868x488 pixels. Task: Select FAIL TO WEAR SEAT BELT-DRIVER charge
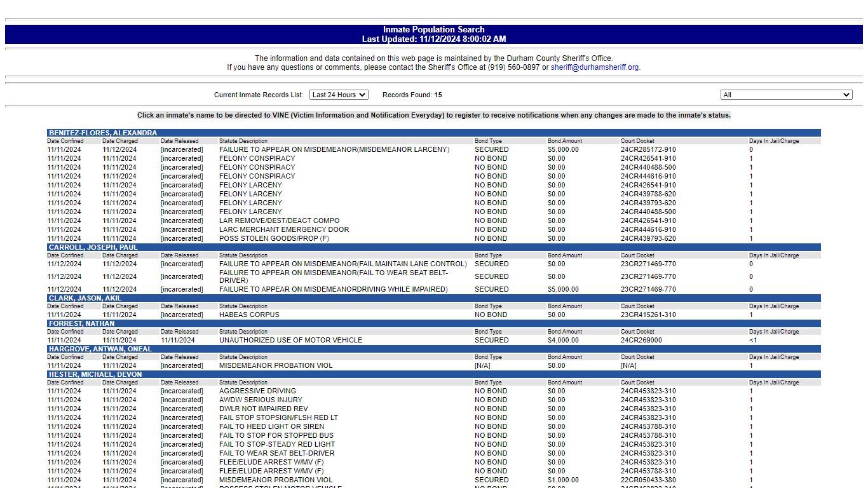[276, 454]
